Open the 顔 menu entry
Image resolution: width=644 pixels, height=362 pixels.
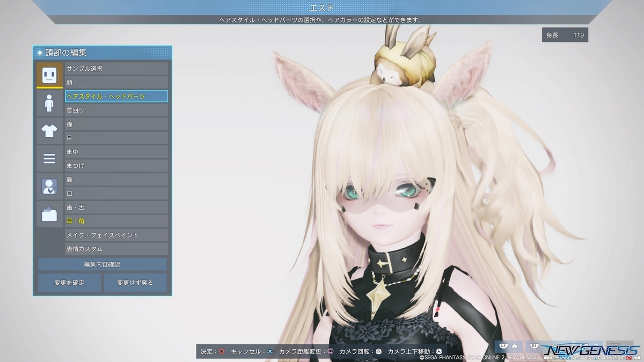[116, 83]
